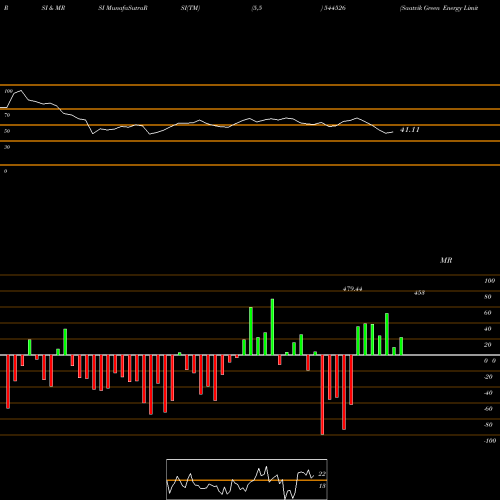Click the RSI line peak near 100
Image resolution: width=500 pixels, height=500 pixels.
tap(21, 91)
